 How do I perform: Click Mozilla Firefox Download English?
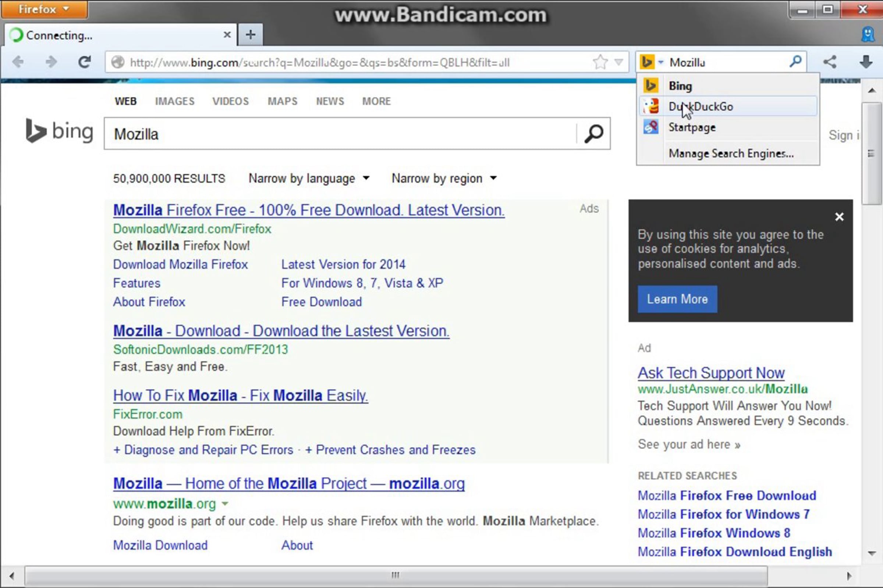(735, 552)
